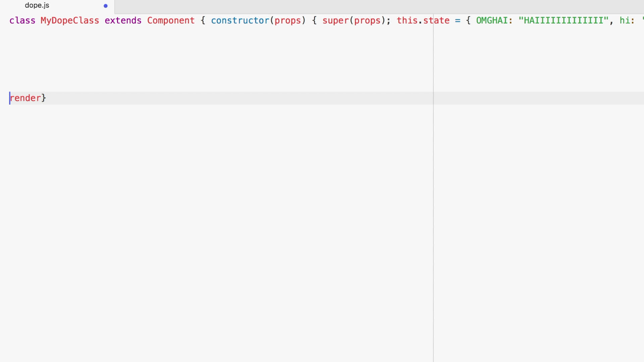Viewport: 644px width, 362px height.
Task: Click the 'extends' keyword
Action: coord(123,20)
